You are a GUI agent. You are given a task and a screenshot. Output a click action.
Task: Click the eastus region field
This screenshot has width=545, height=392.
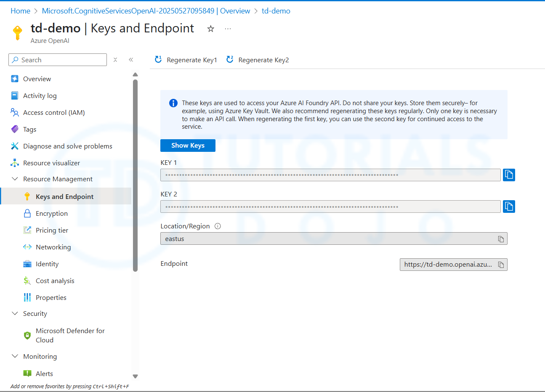[334, 238]
